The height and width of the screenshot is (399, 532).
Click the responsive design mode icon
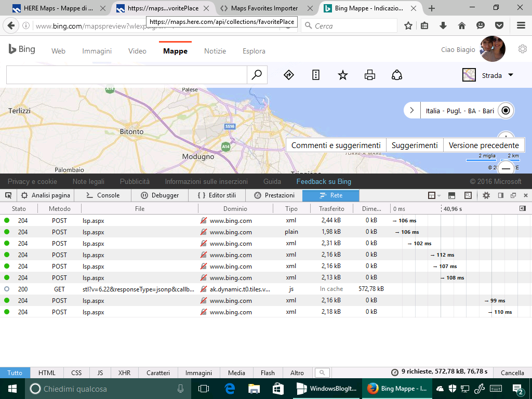(468, 195)
